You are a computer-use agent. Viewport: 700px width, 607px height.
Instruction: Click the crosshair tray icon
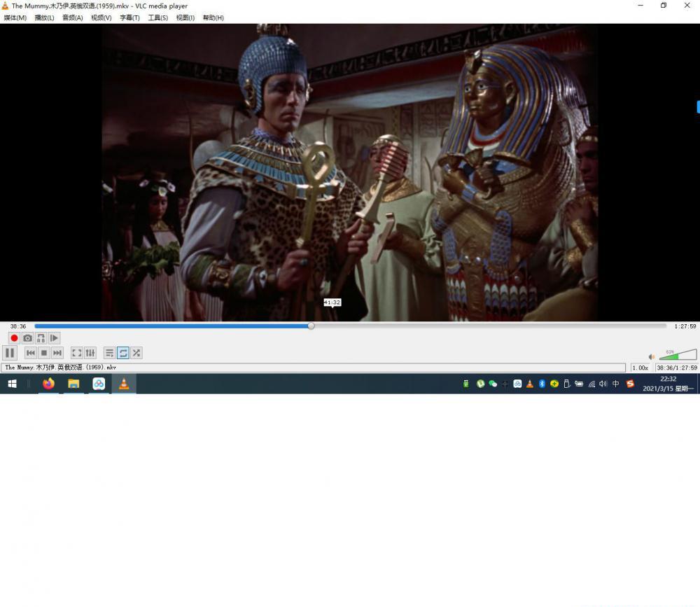(x=505, y=384)
